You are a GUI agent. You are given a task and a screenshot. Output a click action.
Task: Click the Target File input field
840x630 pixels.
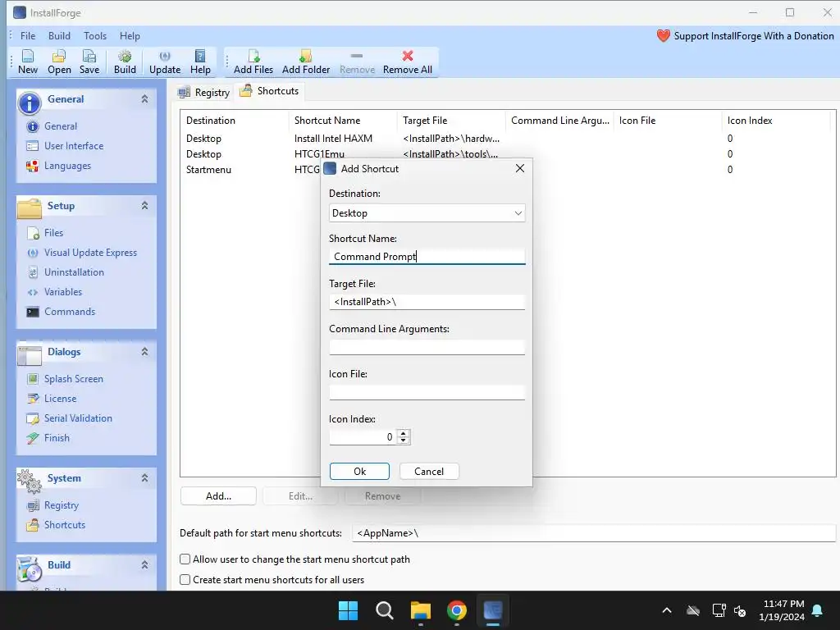[427, 302]
